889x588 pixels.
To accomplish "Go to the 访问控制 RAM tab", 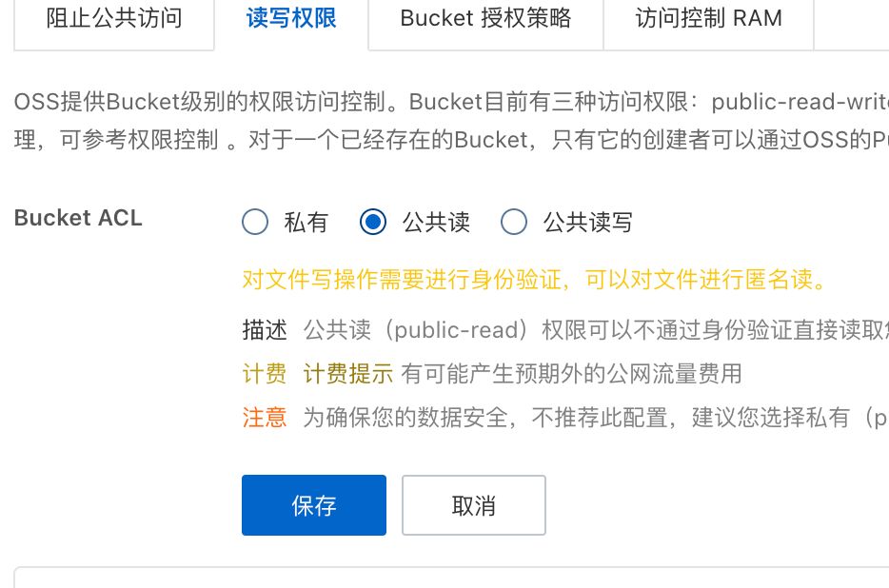I will point(708,18).
